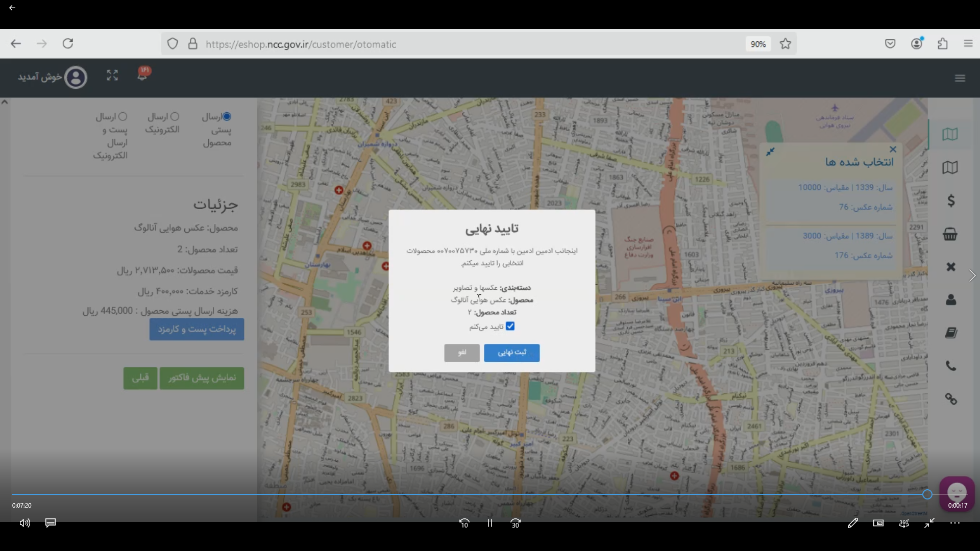Pause the video
Screen dimensions: 980x551
tap(489, 523)
